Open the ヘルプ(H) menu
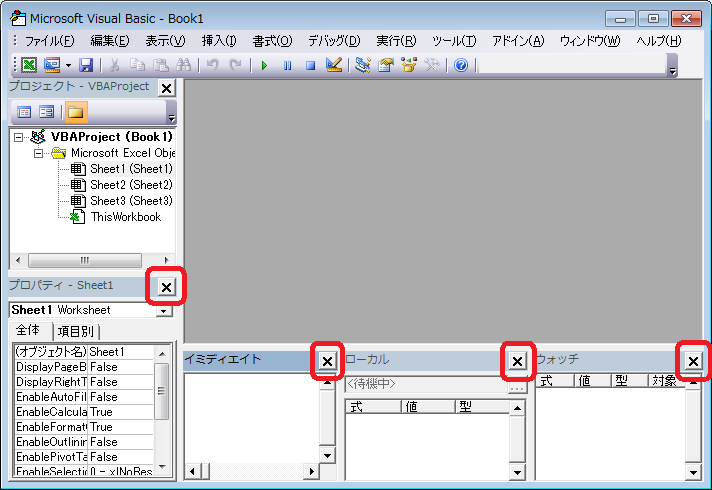The image size is (712, 490). [x=658, y=41]
